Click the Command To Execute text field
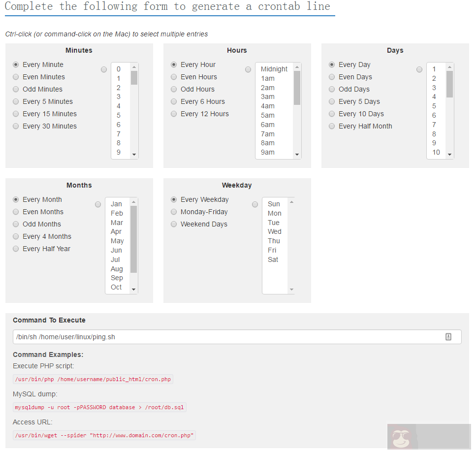The image size is (476, 452). (226, 337)
